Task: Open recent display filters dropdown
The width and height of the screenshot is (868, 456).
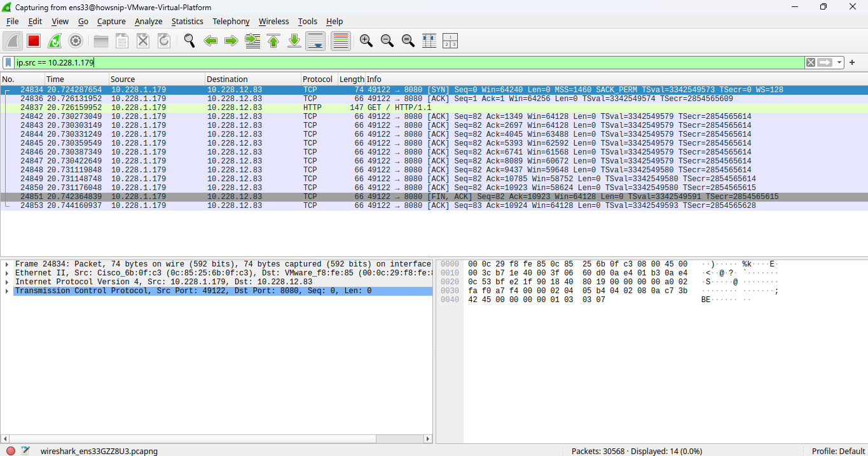Action: coord(839,62)
